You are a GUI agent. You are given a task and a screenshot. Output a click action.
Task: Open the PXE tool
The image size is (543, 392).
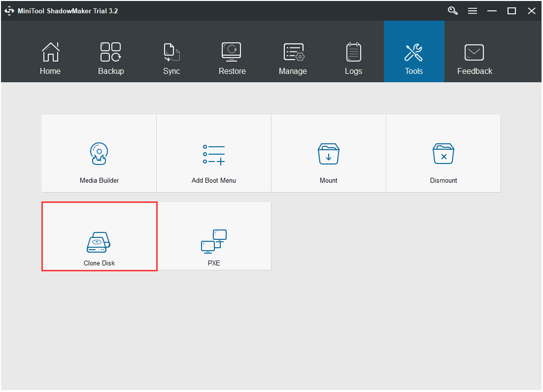point(213,236)
